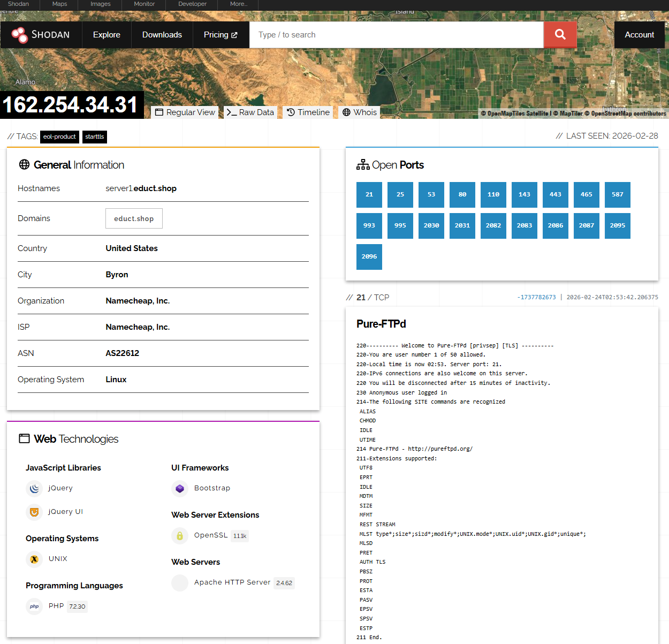Open the Account menu
The width and height of the screenshot is (669, 644).
[x=639, y=34]
